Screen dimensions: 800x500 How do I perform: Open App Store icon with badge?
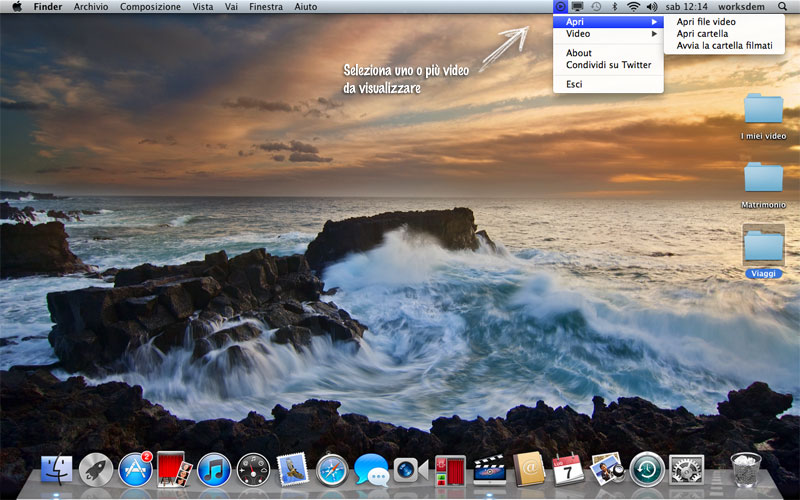point(136,469)
